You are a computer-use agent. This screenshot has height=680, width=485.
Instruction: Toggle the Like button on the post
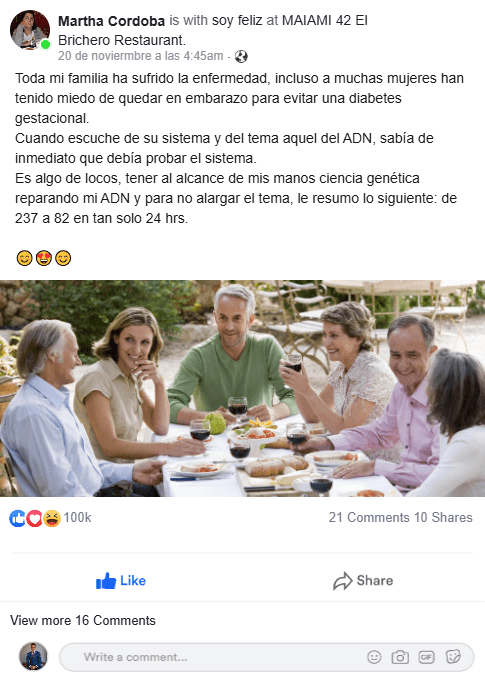pyautogui.click(x=121, y=581)
